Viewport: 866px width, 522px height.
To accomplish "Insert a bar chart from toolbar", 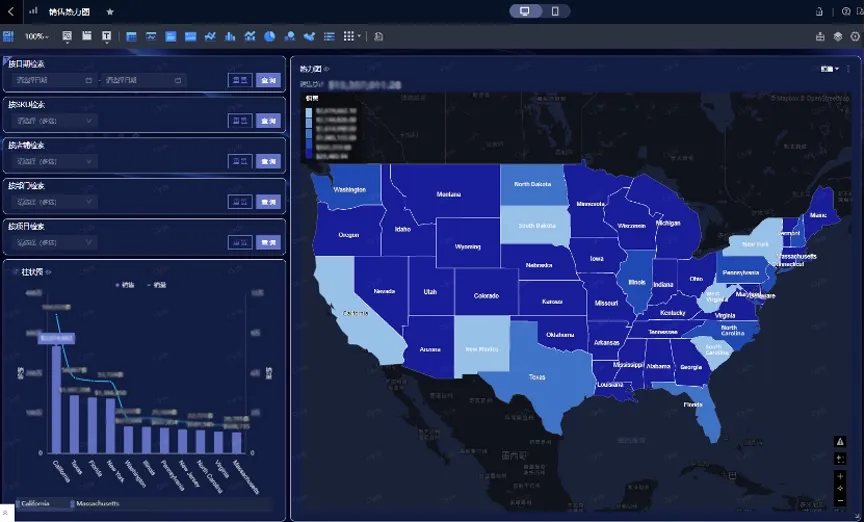I will pos(230,36).
